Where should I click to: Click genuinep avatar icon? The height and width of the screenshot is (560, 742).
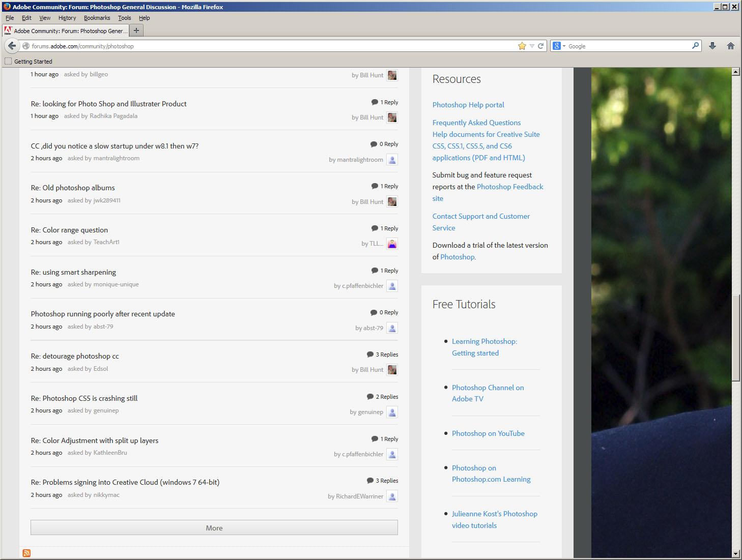[x=392, y=412]
